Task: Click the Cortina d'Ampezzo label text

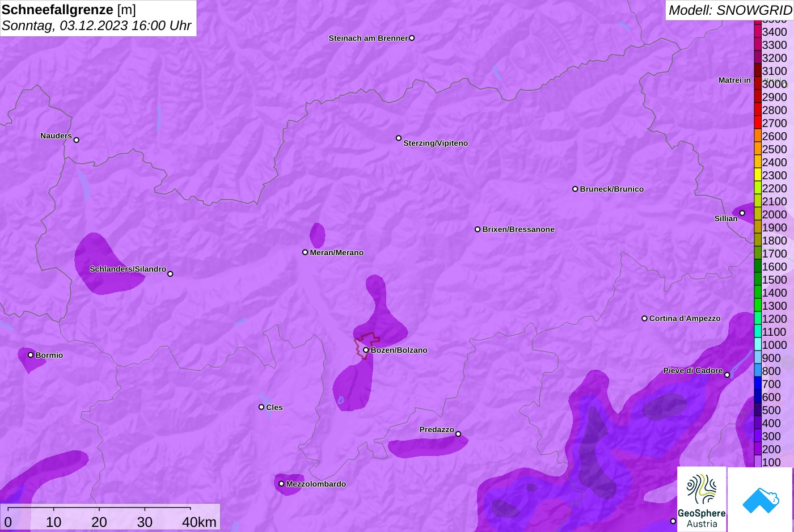Action: 685,318
